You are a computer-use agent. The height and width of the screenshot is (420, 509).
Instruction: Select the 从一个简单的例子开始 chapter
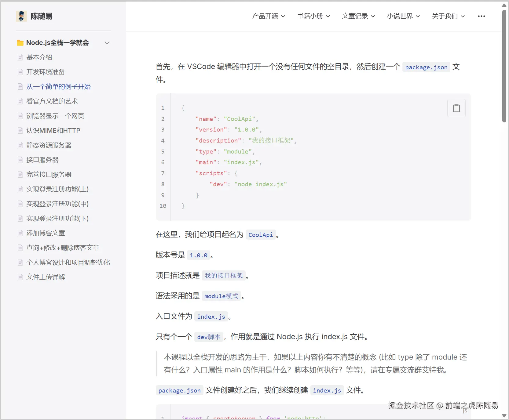pyautogui.click(x=58, y=87)
